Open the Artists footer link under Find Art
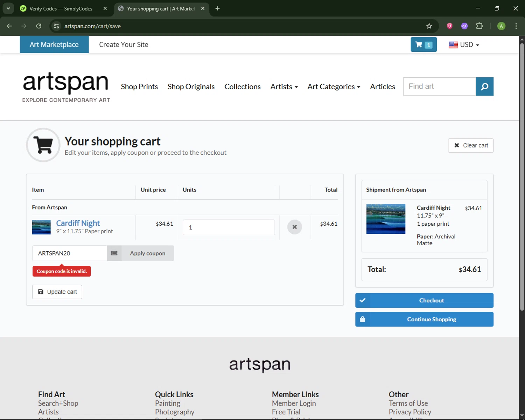Image resolution: width=525 pixels, height=420 pixels. (48, 412)
